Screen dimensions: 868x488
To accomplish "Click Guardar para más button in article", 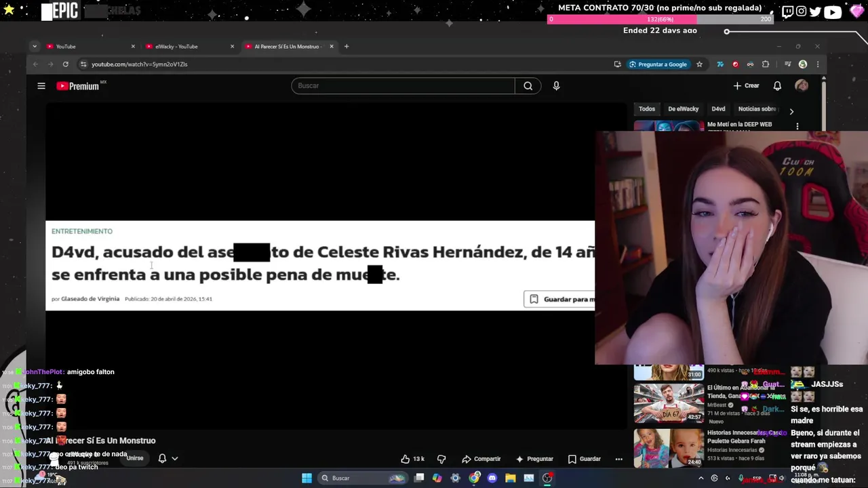I will 559,299.
